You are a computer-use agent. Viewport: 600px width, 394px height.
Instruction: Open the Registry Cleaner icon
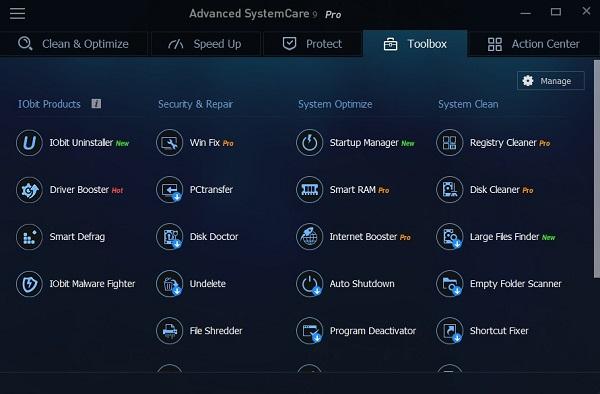point(450,143)
